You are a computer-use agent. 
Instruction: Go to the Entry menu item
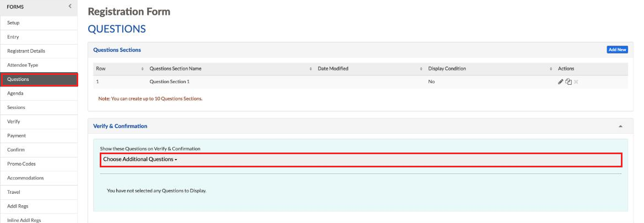[x=39, y=37]
